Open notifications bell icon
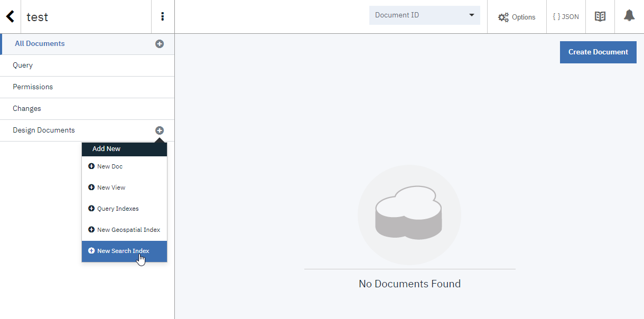Image resolution: width=644 pixels, height=319 pixels. (629, 15)
